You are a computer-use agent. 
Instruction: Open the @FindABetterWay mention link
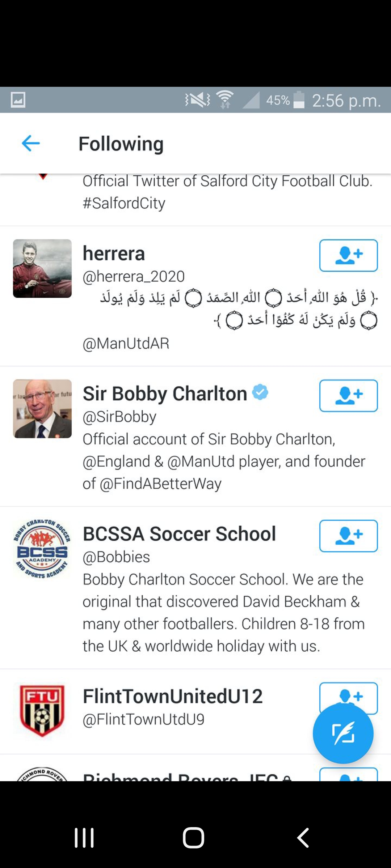pos(160,484)
